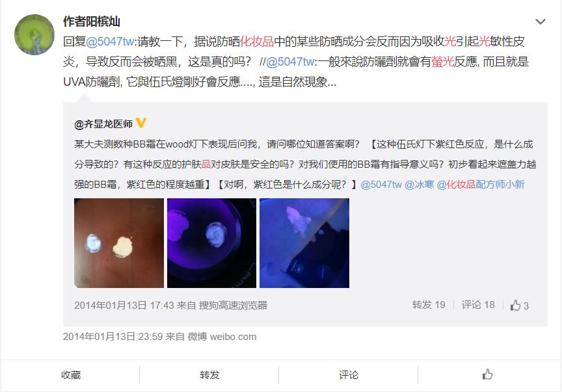Viewport: 562px width, 392px height.
Task: Click 转发 19 on quoted post
Action: point(429,305)
